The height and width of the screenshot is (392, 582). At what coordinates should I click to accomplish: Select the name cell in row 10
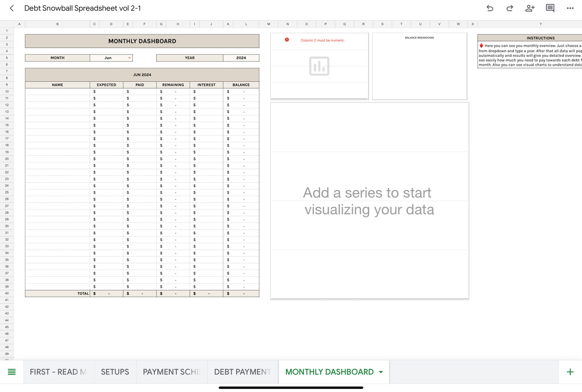pyautogui.click(x=58, y=92)
